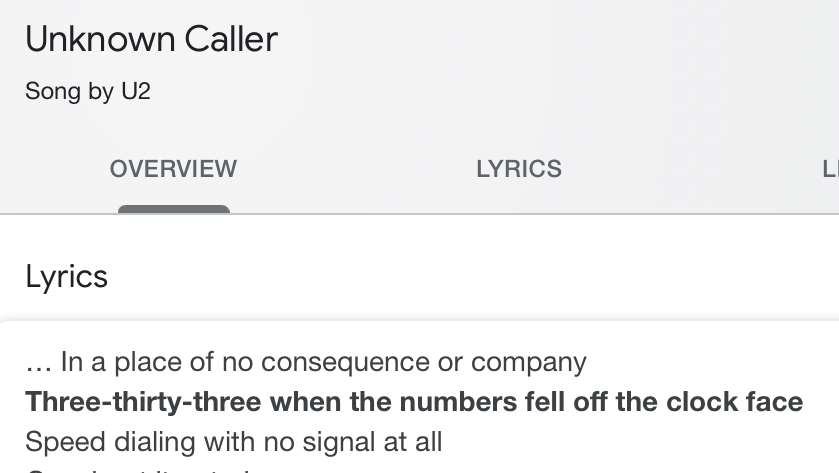Click the word "Unknown" in the title

[x=87, y=39]
